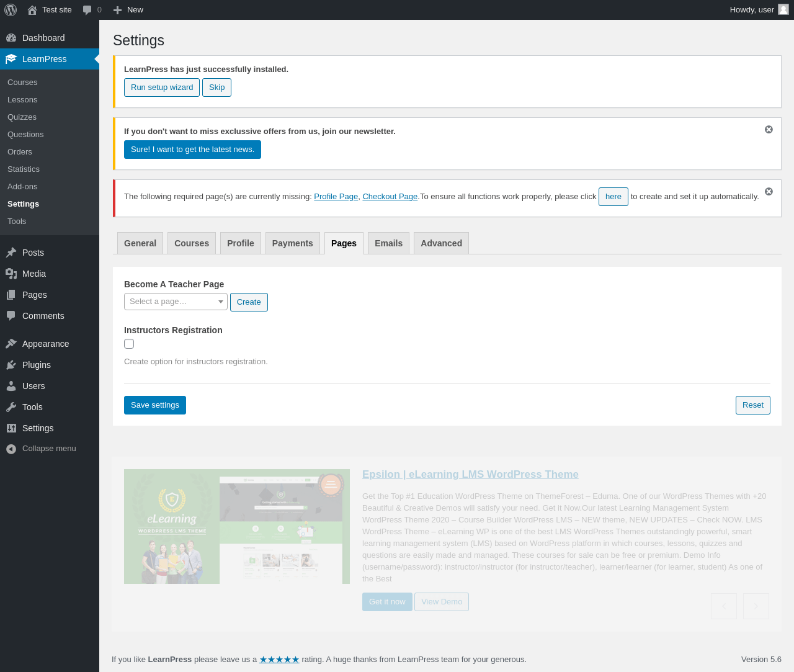Image resolution: width=794 pixels, height=672 pixels.
Task: Click the Plugins plug icon
Action: (11, 365)
